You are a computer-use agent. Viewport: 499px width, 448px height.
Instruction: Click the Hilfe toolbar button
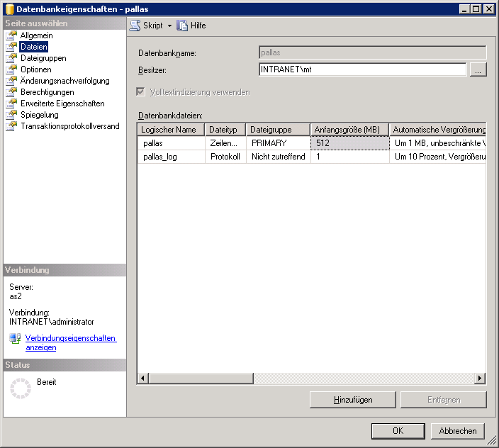pyautogui.click(x=191, y=26)
